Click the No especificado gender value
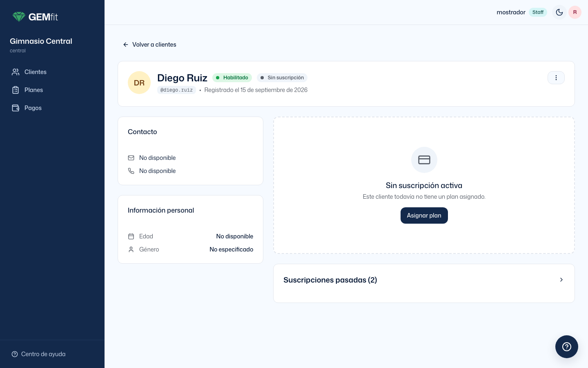The width and height of the screenshot is (588, 368). click(x=232, y=249)
